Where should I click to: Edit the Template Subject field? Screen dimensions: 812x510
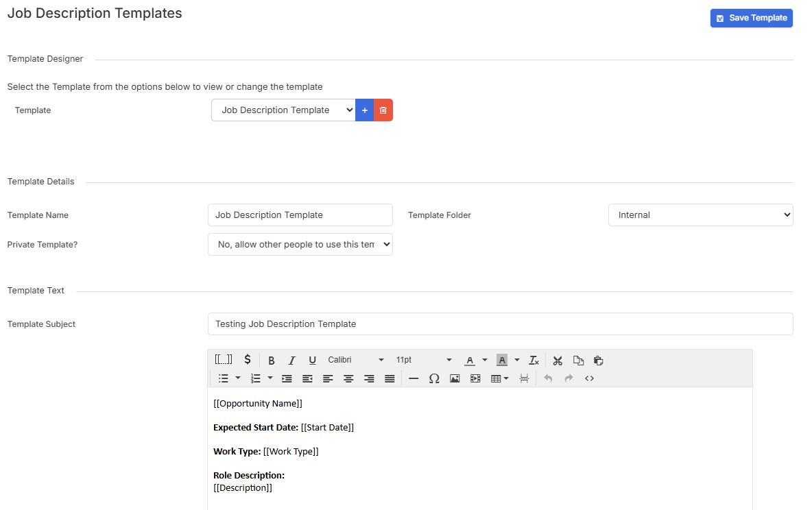coord(500,324)
